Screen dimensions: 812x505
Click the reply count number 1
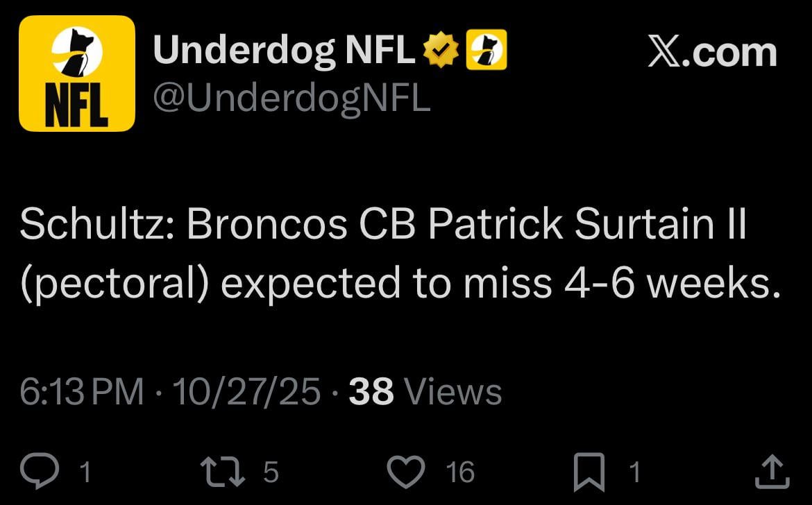coord(85,473)
